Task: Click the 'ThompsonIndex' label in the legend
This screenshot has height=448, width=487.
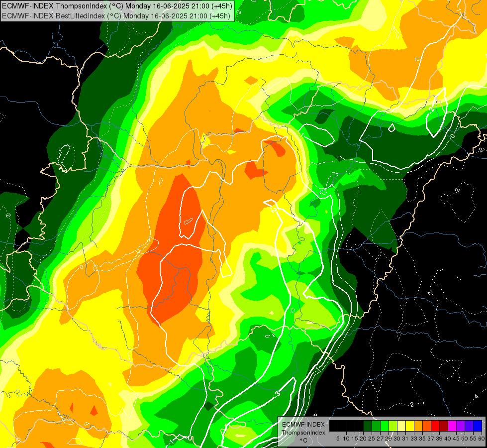Action: [303, 433]
